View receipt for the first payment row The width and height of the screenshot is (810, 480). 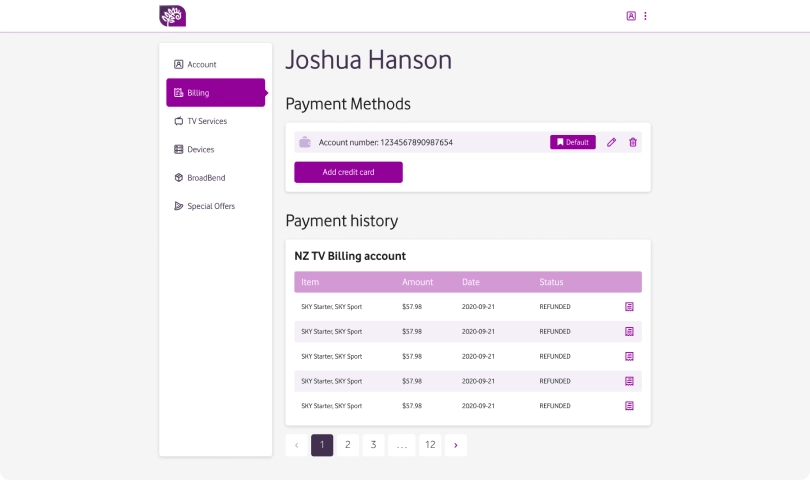(629, 306)
